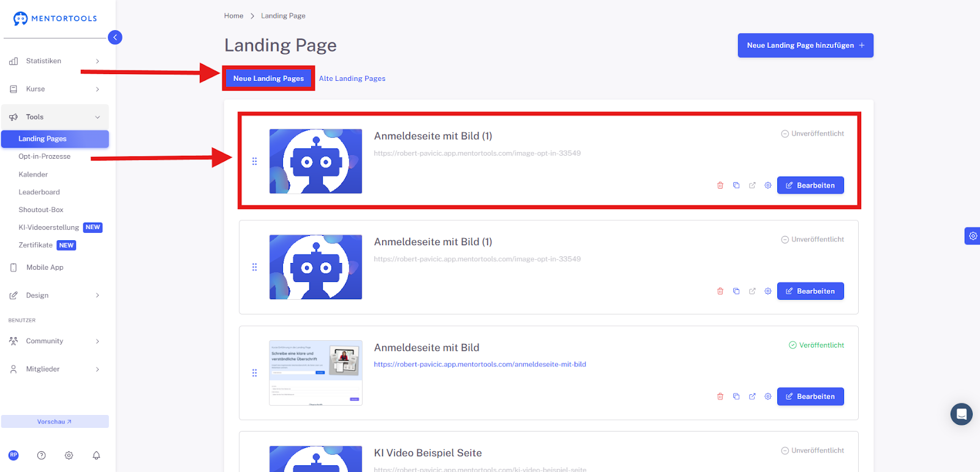Click thumbnail of published Anmeldeseite mit Bild

coord(315,373)
